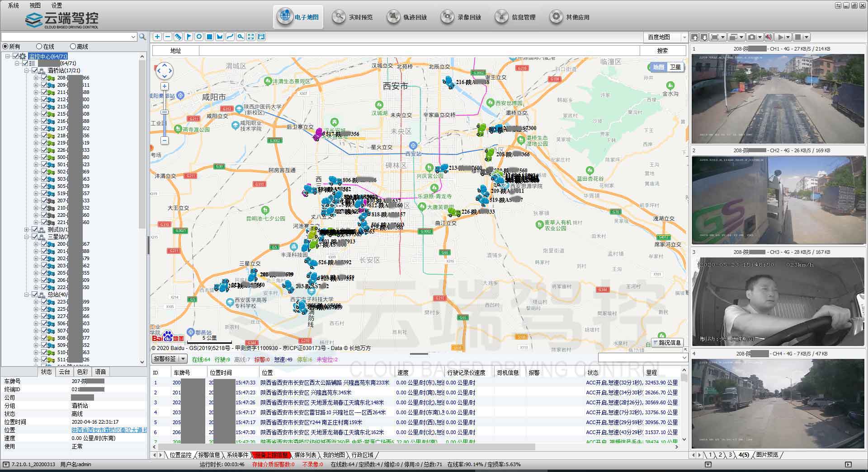
Task: Collapse the 总站 tree group
Action: [x=26, y=294]
